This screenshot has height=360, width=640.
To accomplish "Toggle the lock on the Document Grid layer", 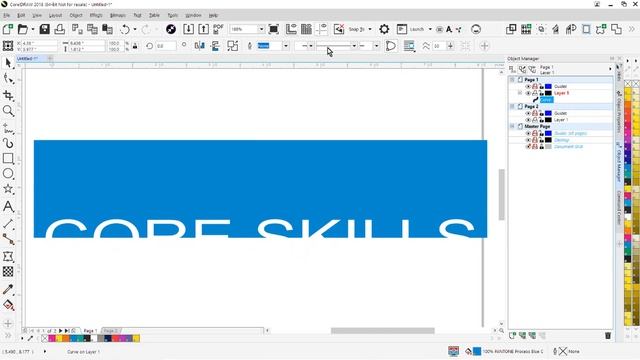I will pos(542,147).
